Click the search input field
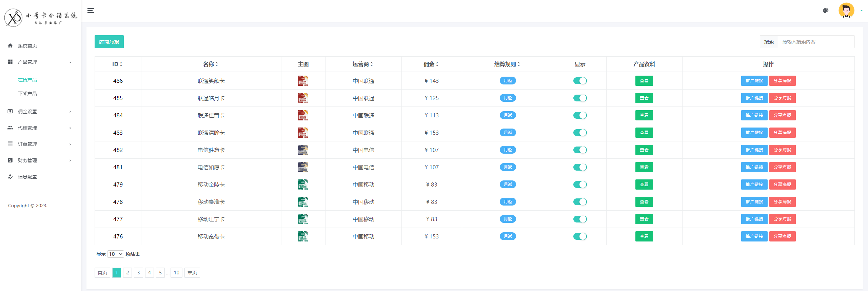 (816, 42)
